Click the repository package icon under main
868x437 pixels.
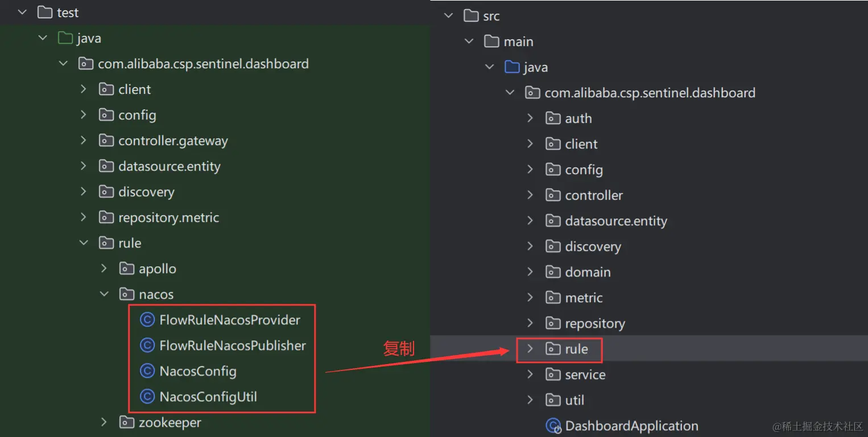pyautogui.click(x=553, y=323)
